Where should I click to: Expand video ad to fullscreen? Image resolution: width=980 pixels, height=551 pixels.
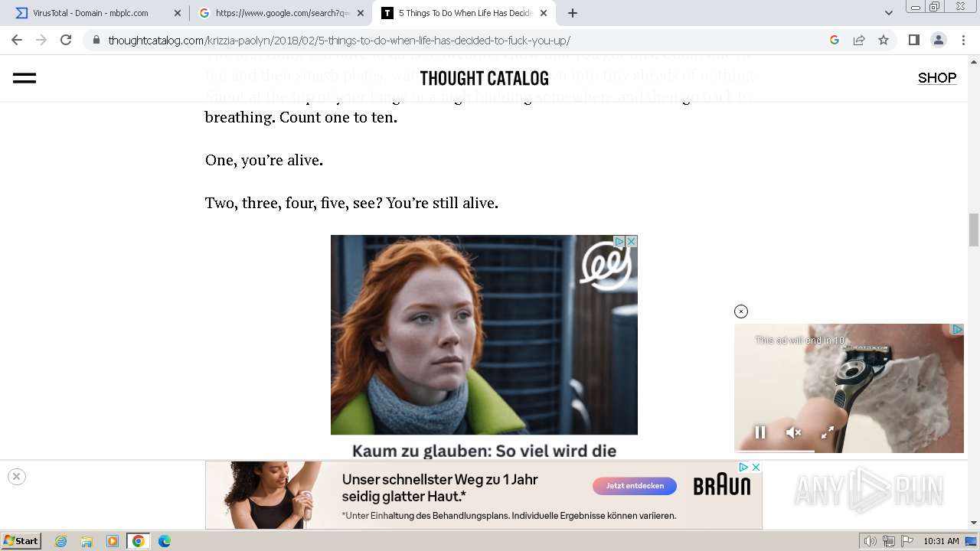tap(828, 432)
